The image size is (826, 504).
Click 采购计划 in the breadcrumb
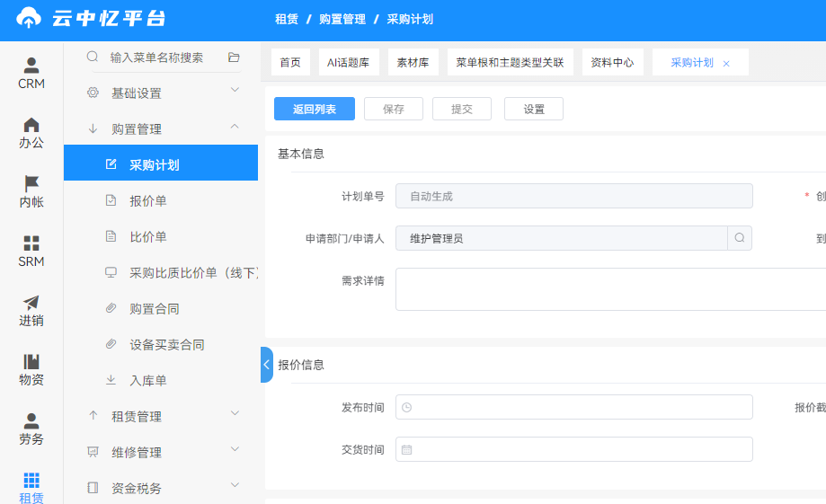410,20
